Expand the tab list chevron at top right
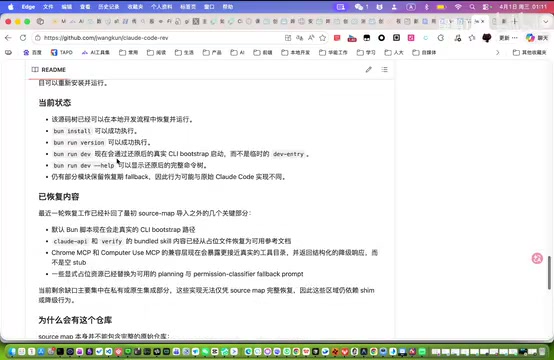This screenshot has width=554, height=360. coord(546,22)
